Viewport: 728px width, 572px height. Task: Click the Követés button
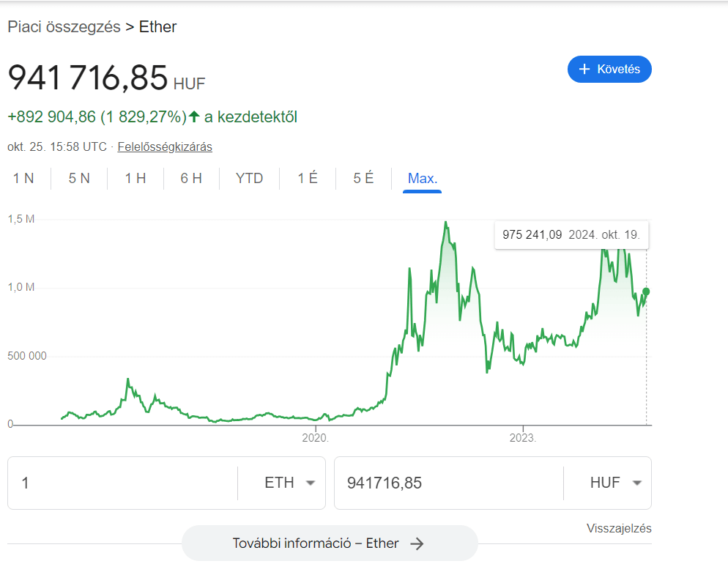[x=609, y=69]
